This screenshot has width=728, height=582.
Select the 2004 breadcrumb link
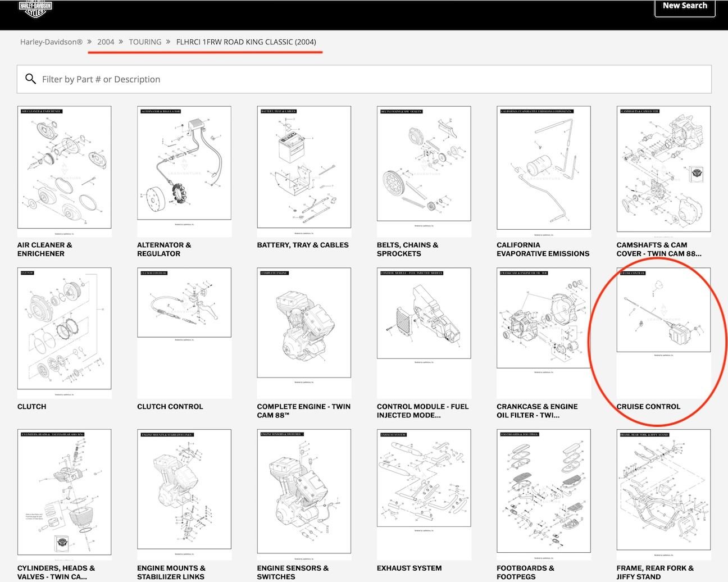pos(106,42)
